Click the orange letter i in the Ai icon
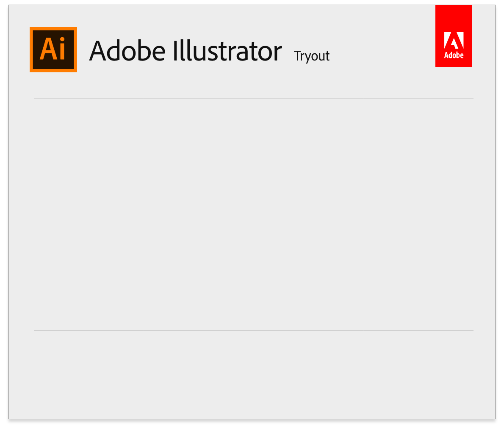The height and width of the screenshot is (440, 504). [62, 49]
